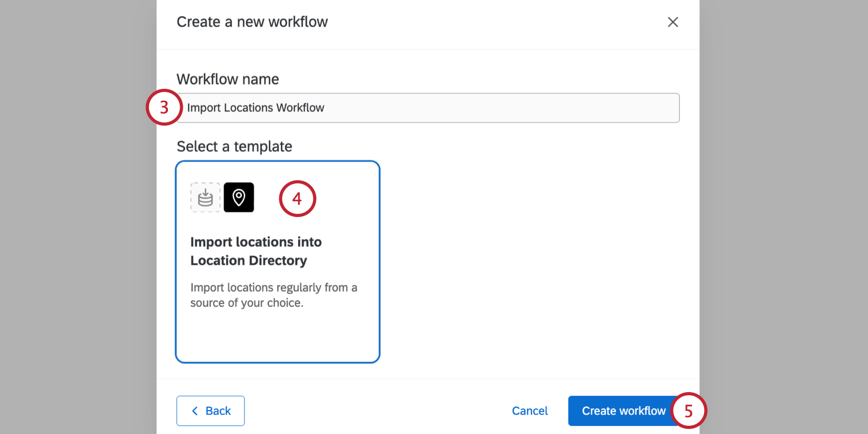The image size is (868, 434).
Task: Click the red step 5 marker
Action: 688,411
